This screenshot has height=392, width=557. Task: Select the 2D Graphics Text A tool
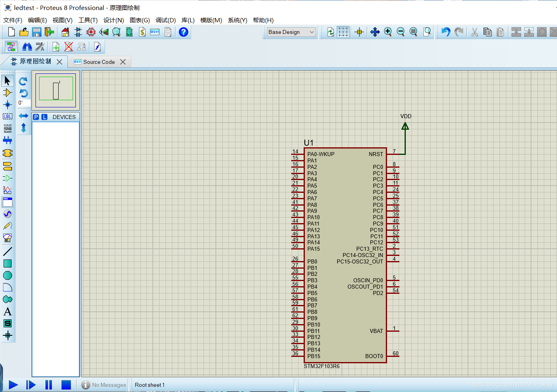coord(7,311)
